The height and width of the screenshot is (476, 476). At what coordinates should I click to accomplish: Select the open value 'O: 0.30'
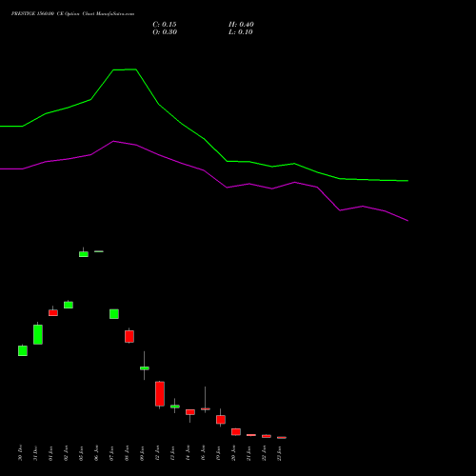coord(165,32)
